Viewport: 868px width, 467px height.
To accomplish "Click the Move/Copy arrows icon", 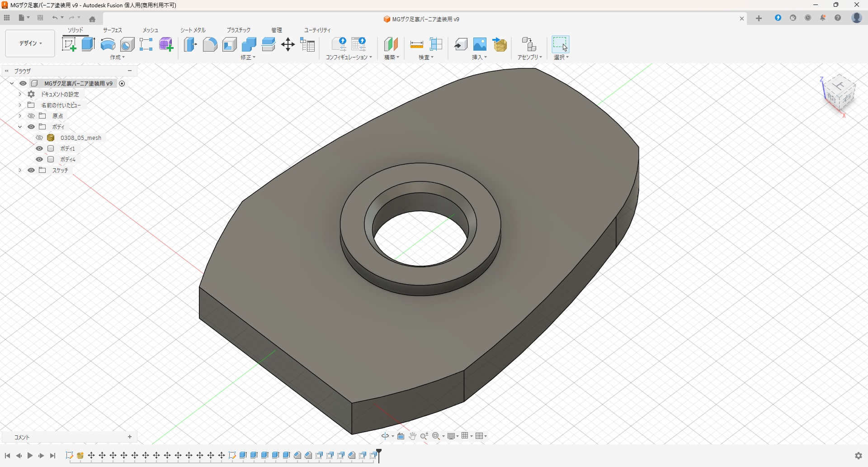I will coord(288,44).
